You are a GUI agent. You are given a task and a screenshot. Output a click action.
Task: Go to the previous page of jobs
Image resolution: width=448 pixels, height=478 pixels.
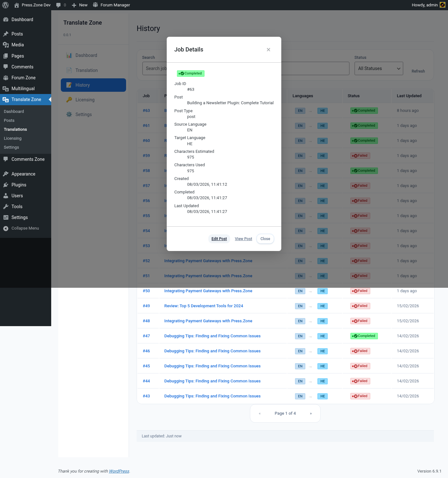(260, 413)
